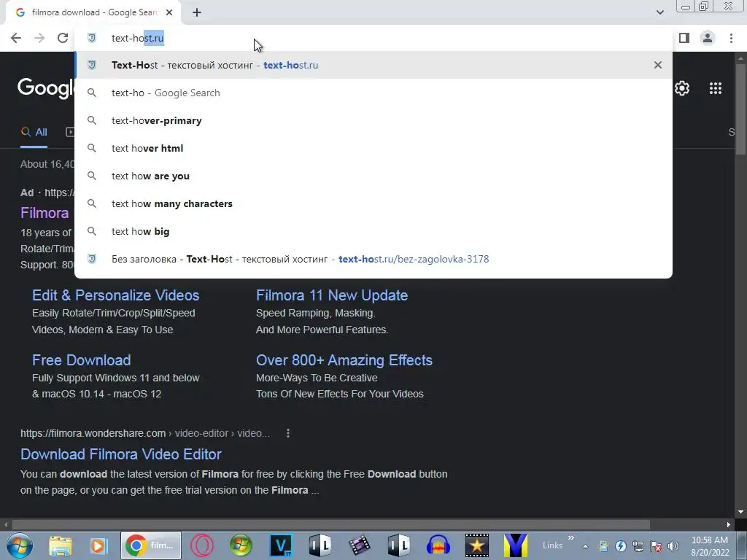The image size is (747, 560).
Task: Open the 'Filmora 11 New Update' link
Action: (332, 295)
